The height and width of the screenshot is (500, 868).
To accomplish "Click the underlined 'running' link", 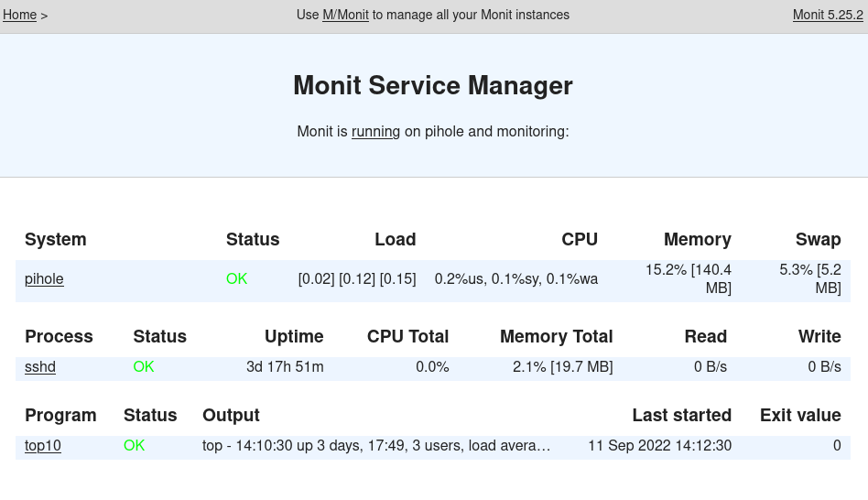I will tap(375, 132).
